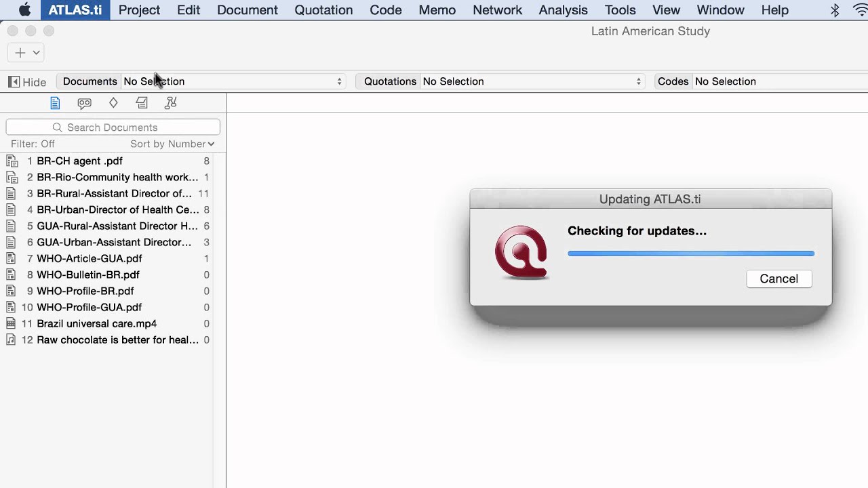
Task: Open the Window menu
Action: (x=721, y=10)
